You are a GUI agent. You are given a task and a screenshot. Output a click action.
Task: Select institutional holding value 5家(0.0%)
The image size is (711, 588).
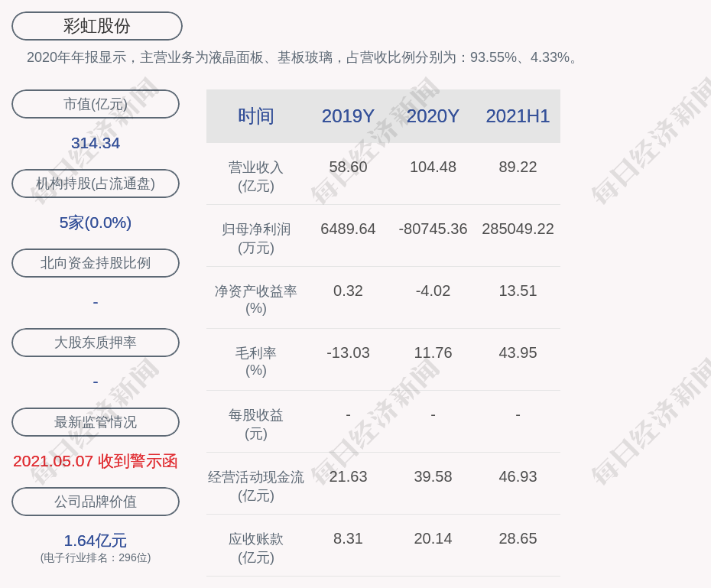96,223
